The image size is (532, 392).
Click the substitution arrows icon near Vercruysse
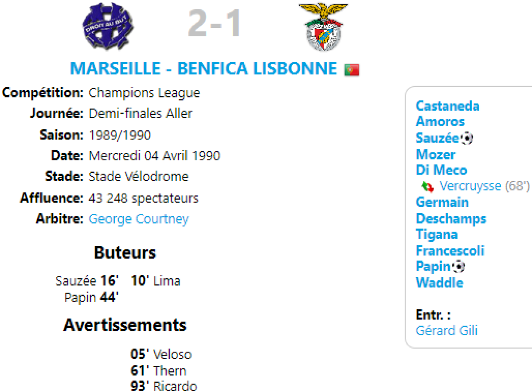(427, 186)
